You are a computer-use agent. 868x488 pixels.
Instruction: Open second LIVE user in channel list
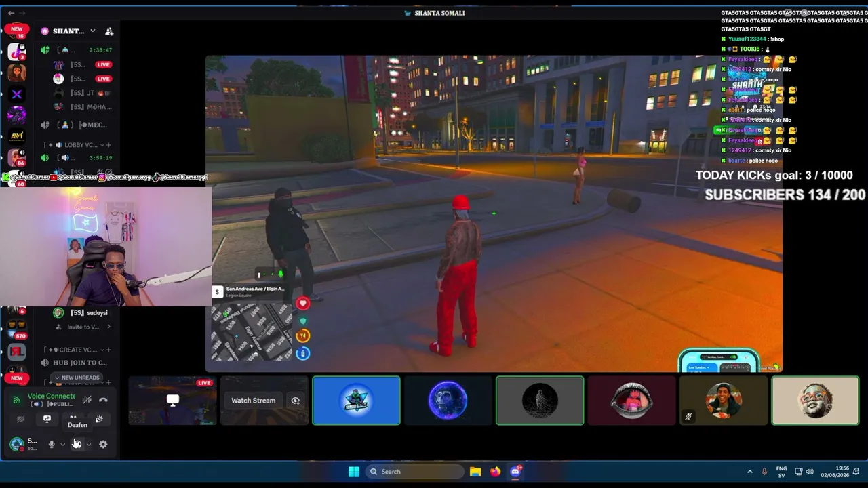83,79
